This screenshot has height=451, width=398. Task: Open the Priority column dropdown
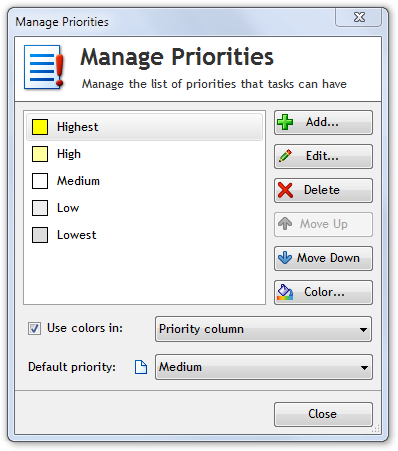[x=263, y=329]
